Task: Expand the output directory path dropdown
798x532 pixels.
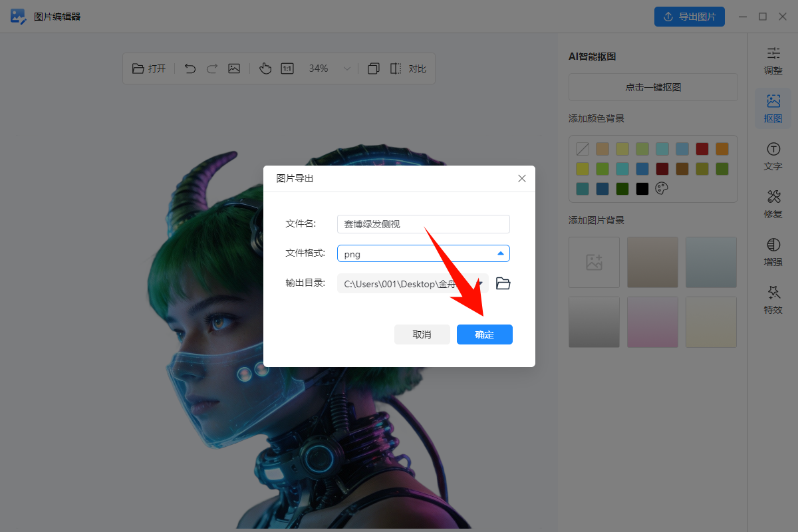Action: click(x=479, y=283)
